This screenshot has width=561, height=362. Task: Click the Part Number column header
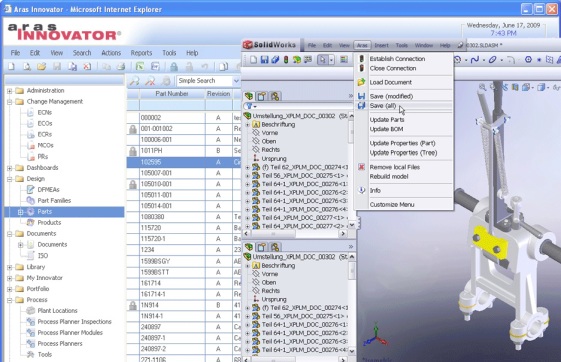172,94
